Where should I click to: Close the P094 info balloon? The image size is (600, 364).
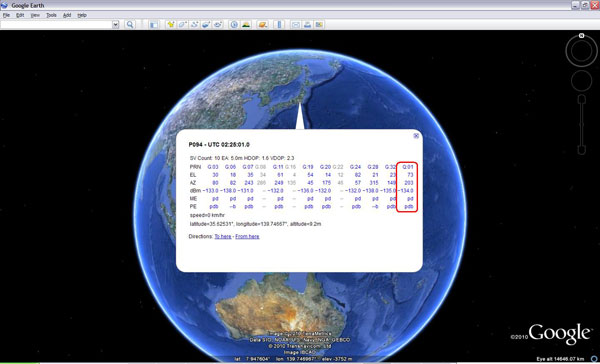[x=416, y=136]
